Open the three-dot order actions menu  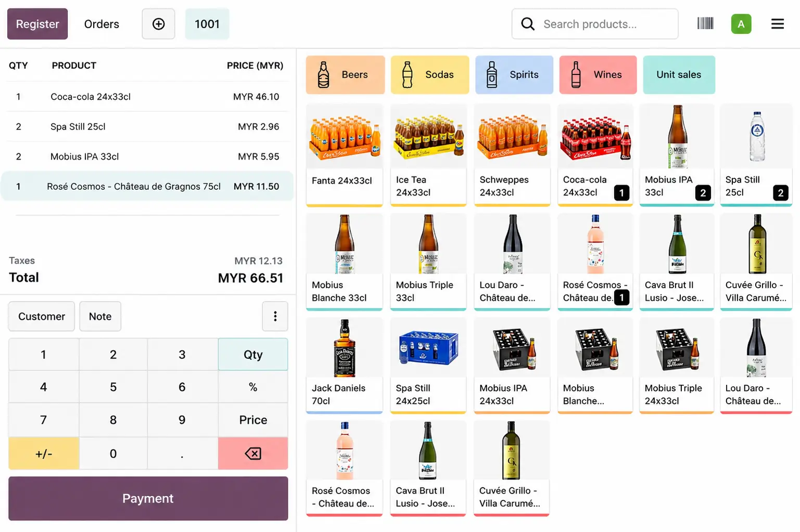click(275, 316)
